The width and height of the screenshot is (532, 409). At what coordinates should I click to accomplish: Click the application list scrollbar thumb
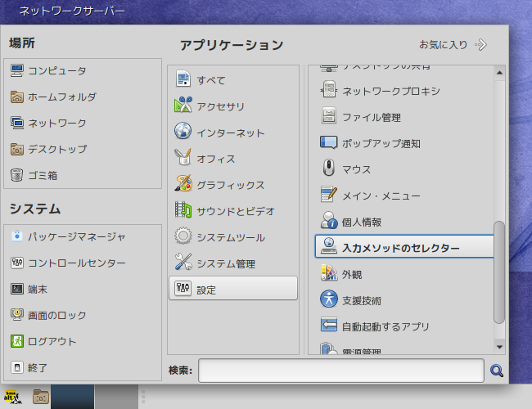(499, 272)
